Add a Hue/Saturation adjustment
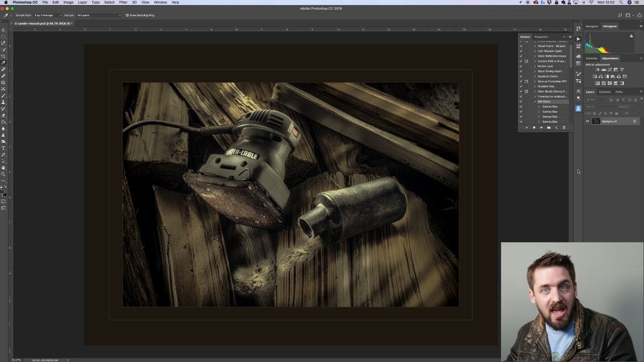This screenshot has height=362, width=644. 595,76
